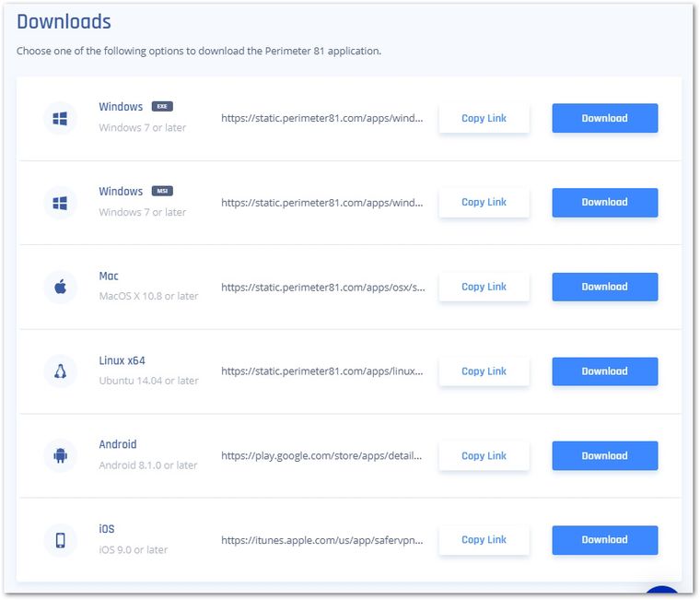The width and height of the screenshot is (700, 600).
Task: Copy the iOS iTunes link
Action: tap(484, 540)
